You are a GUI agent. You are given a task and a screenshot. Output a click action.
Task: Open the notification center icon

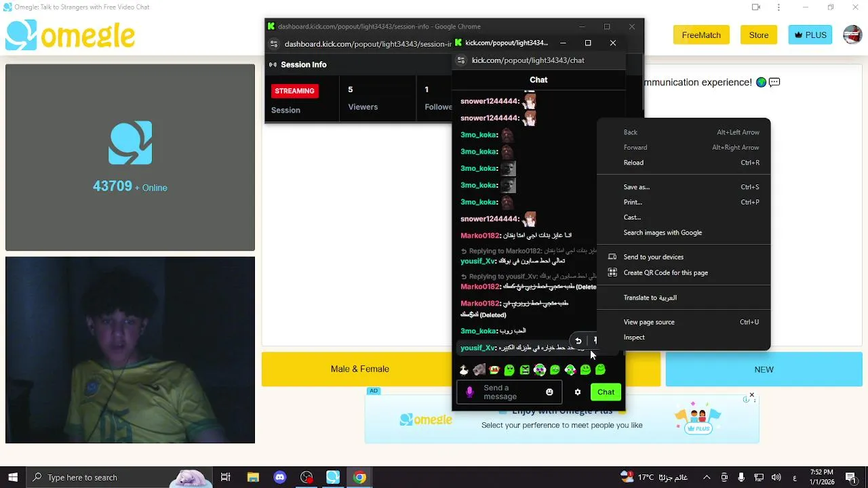(x=850, y=477)
